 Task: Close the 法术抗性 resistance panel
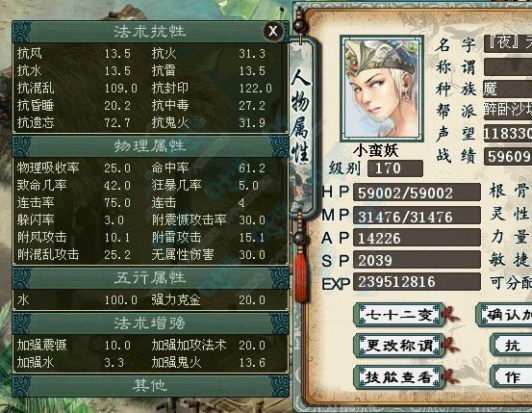tap(273, 32)
